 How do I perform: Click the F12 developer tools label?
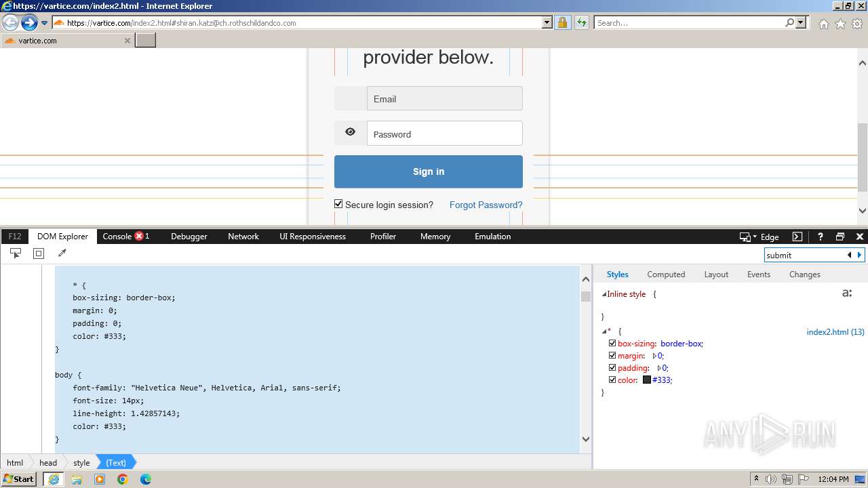tap(15, 237)
